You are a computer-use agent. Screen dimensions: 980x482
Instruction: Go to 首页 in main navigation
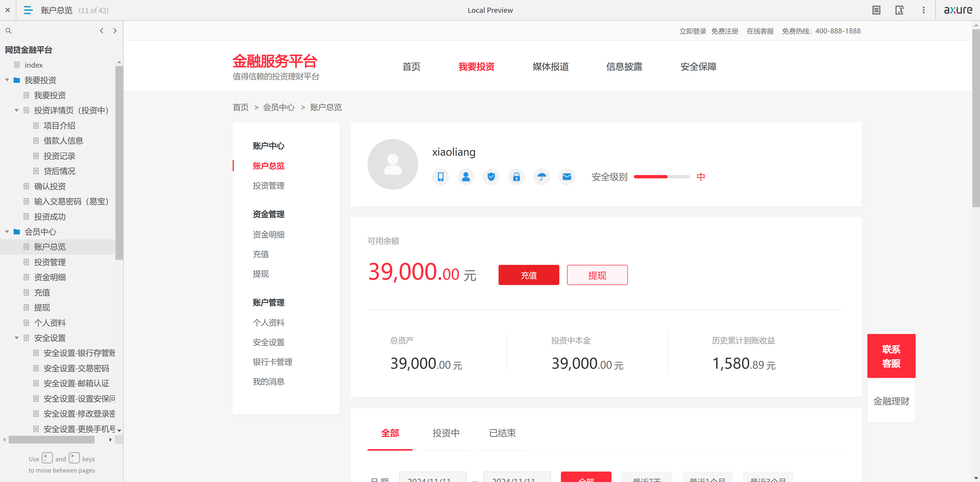411,67
